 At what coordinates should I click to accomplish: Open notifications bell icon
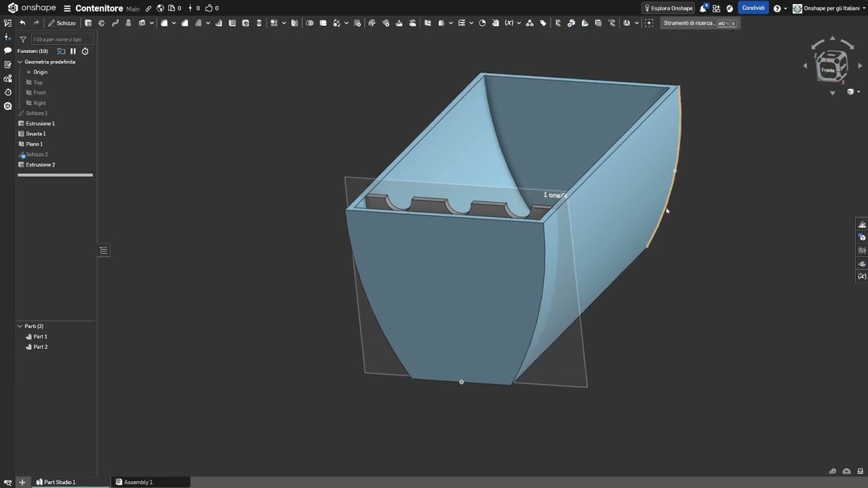pyautogui.click(x=703, y=8)
